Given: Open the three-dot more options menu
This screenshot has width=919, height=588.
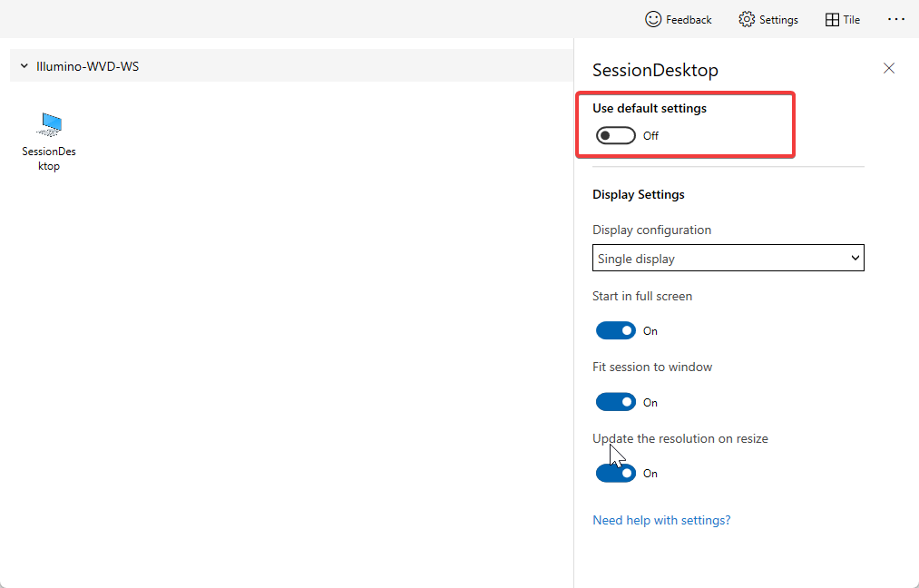Looking at the screenshot, I should (896, 19).
